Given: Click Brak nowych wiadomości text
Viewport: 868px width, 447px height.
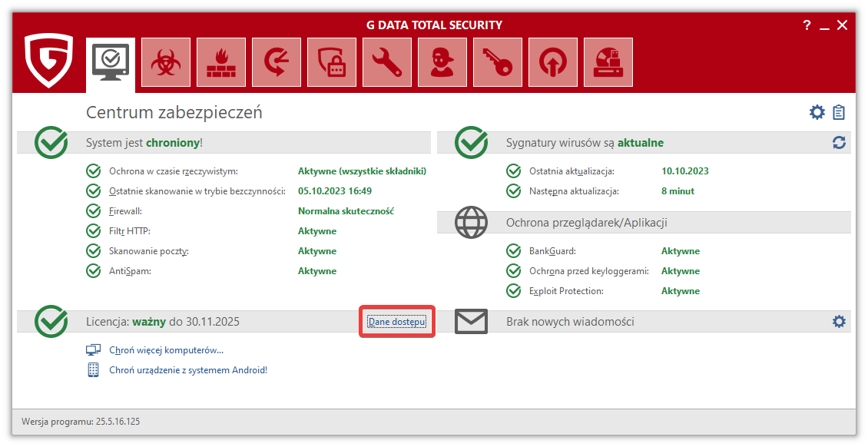Looking at the screenshot, I should coord(570,321).
